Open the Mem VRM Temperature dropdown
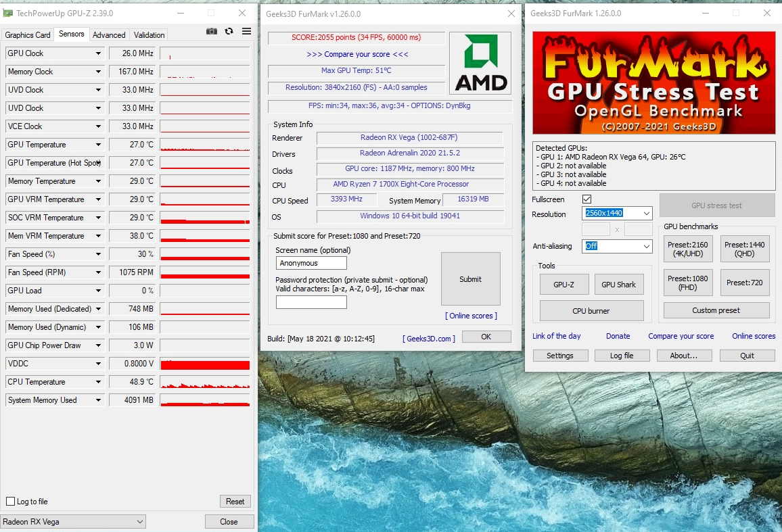Image resolution: width=782 pixels, height=532 pixels. (98, 236)
